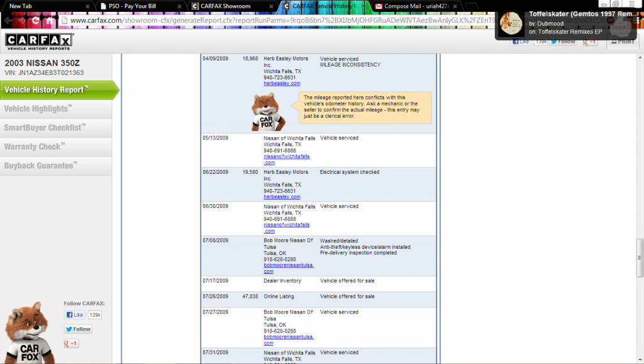
Task: Select the MILEAGE INCONSISTENCY text
Action: tap(350, 65)
